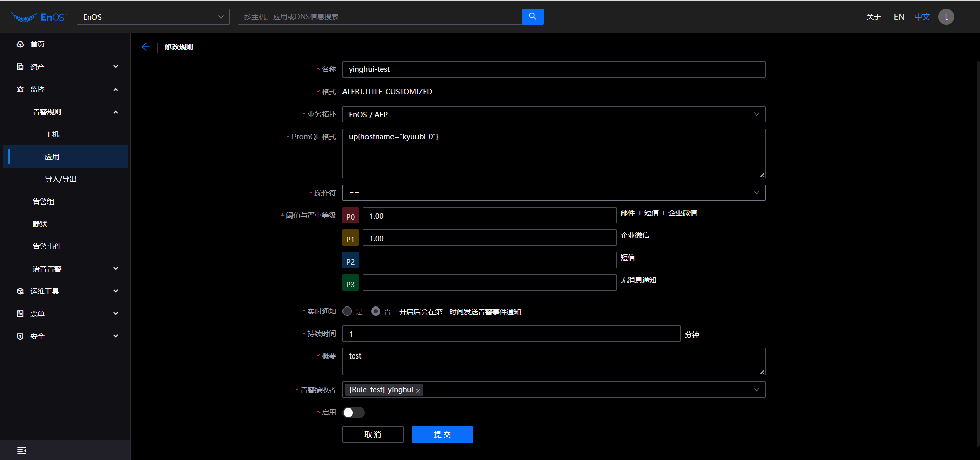Click the empty P2 threshold input
980x460 pixels.
pos(489,260)
